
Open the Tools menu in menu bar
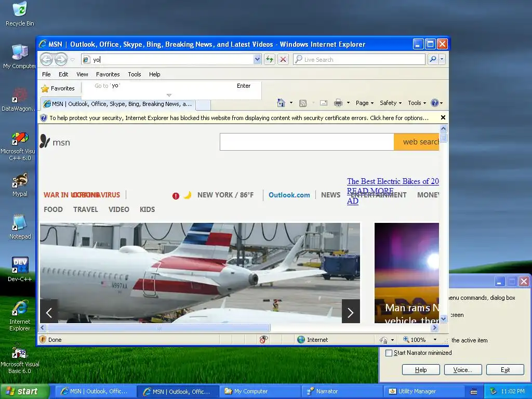coord(135,74)
